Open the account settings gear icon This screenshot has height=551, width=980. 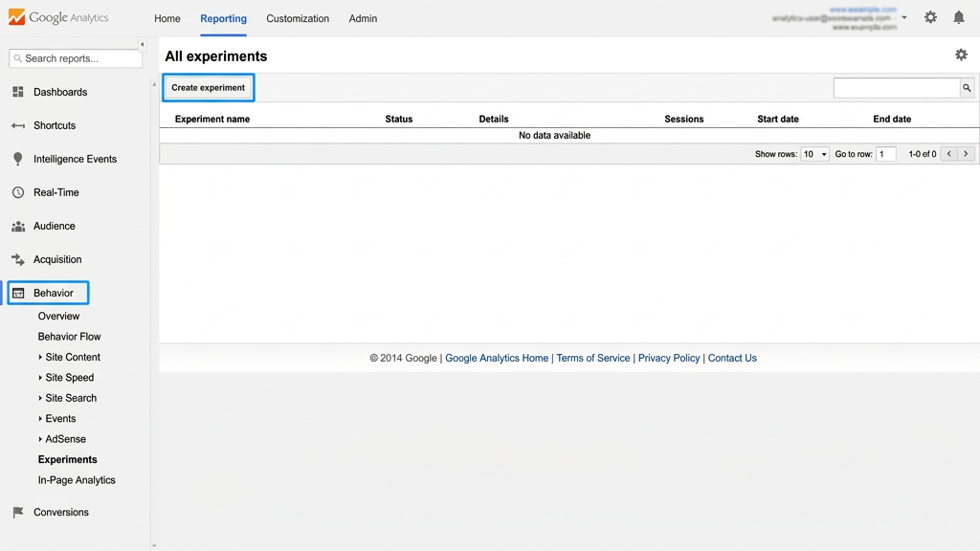click(930, 17)
